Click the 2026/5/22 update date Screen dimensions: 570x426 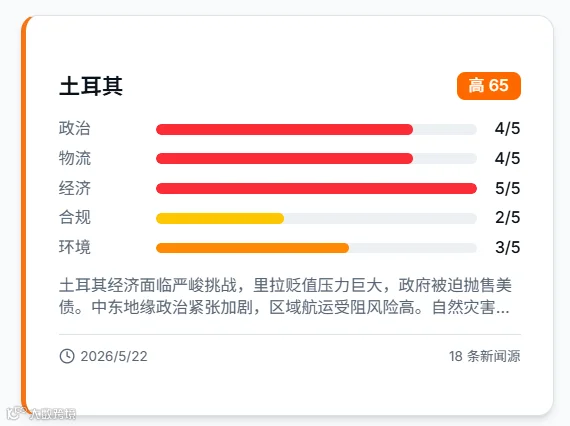pos(114,356)
